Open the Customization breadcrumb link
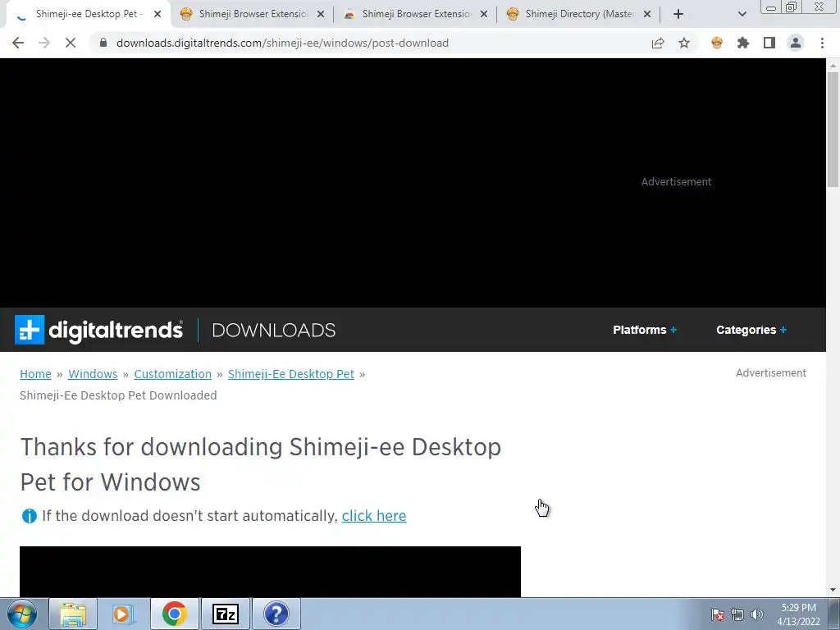Screen dimensions: 840x630 coord(172,374)
